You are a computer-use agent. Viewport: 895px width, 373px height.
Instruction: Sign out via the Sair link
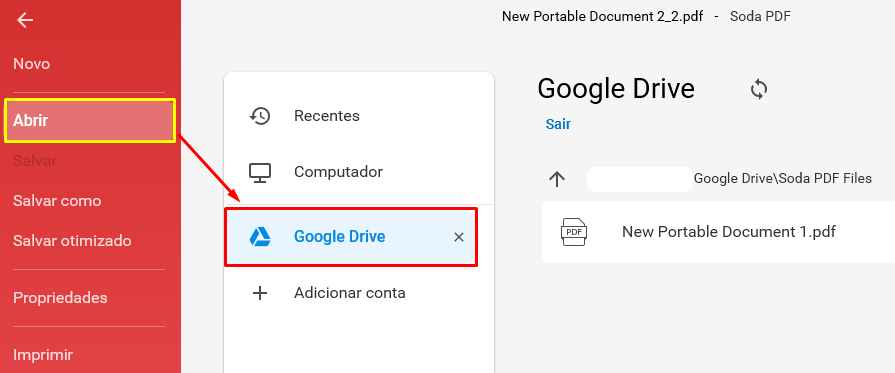click(558, 124)
